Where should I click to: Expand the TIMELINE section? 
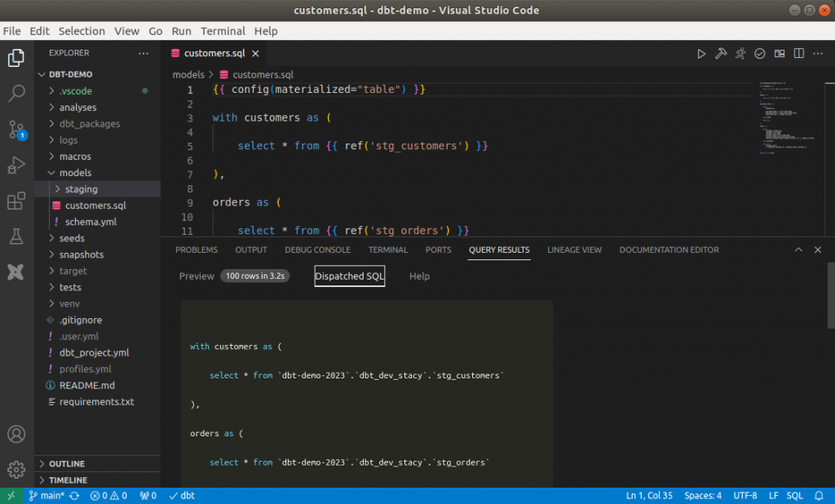(98, 480)
